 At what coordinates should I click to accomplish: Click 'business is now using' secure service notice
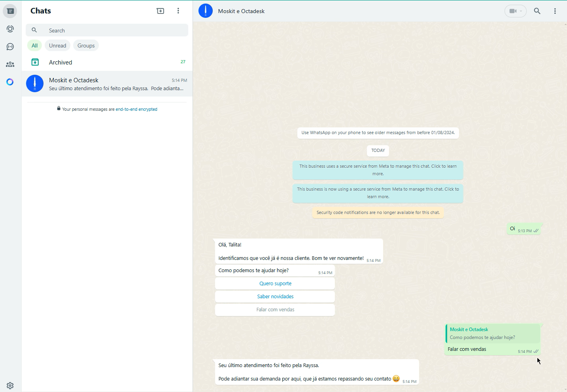click(378, 193)
